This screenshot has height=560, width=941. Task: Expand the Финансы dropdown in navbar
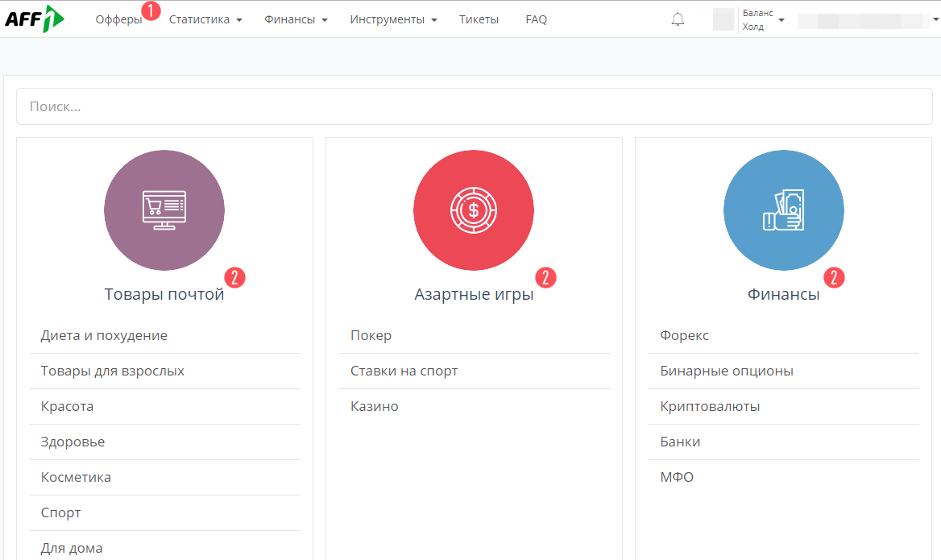[x=296, y=19]
